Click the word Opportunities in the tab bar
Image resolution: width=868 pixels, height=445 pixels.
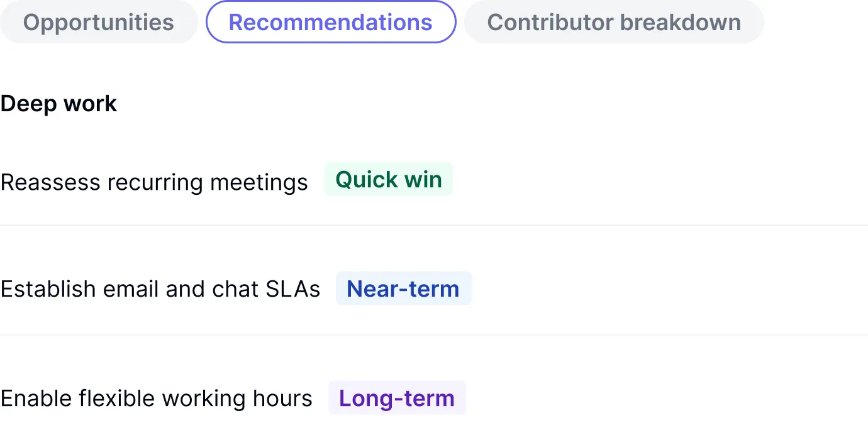click(x=99, y=23)
